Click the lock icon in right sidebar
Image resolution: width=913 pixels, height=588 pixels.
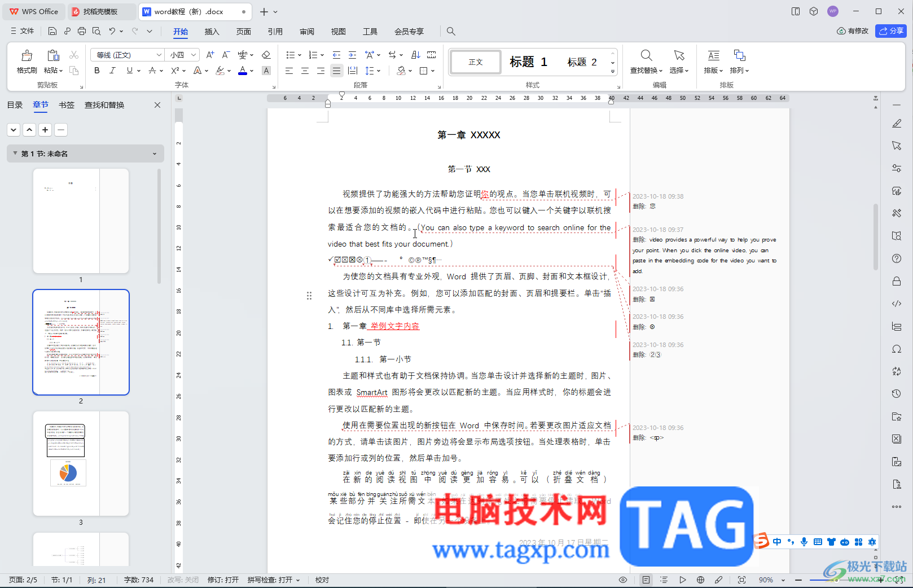tap(897, 281)
